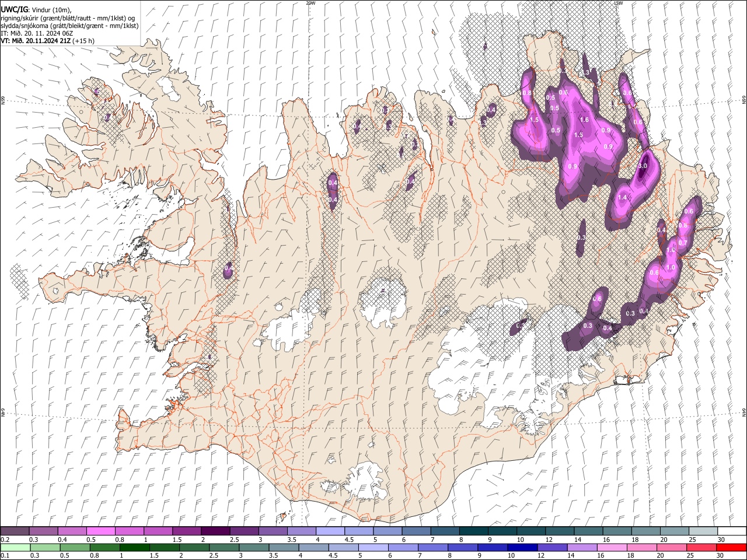The width and height of the screenshot is (747, 560).
Task: Click the 15W longitude label
Action: (618, 3)
